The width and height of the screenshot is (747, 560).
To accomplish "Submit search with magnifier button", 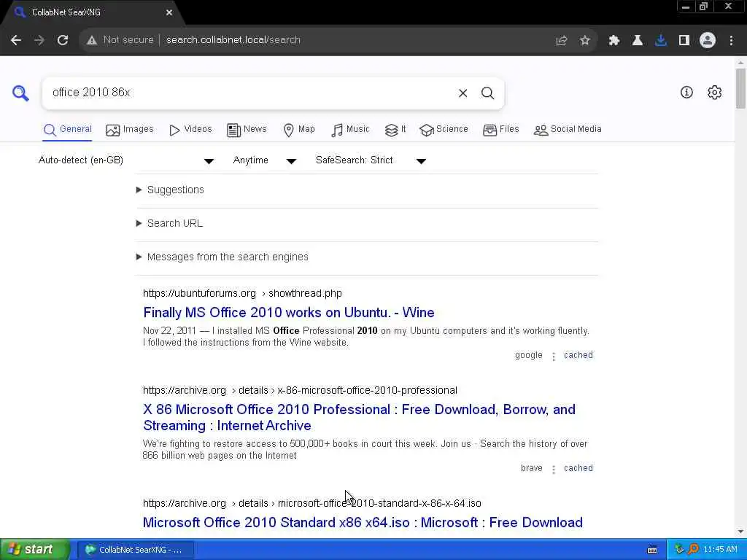I will click(x=487, y=93).
